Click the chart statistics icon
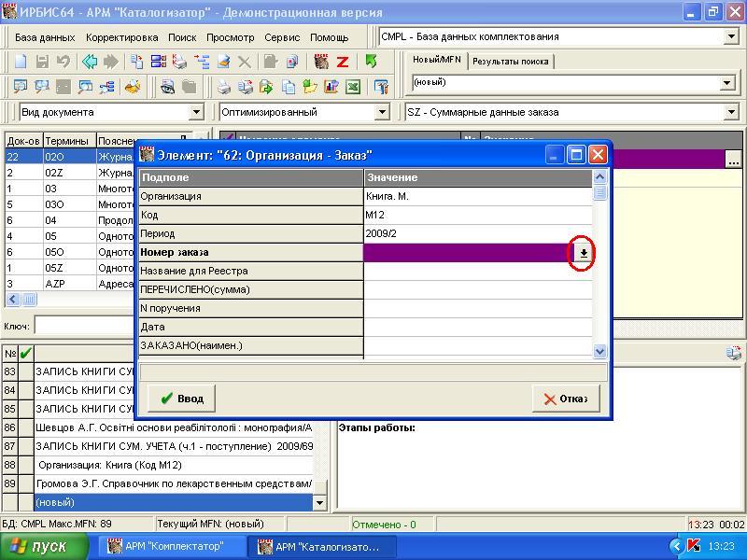This screenshot has height=560, width=747. pos(331,87)
